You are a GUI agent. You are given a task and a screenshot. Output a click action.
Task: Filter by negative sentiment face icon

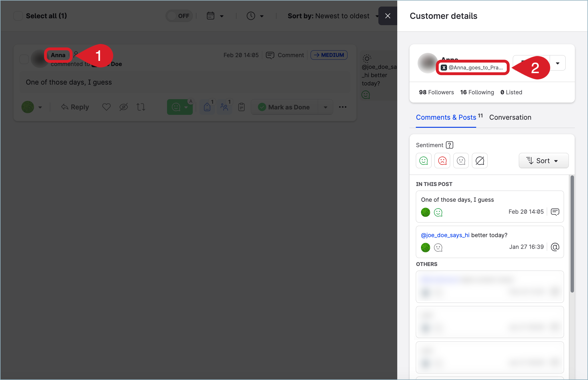click(x=442, y=161)
